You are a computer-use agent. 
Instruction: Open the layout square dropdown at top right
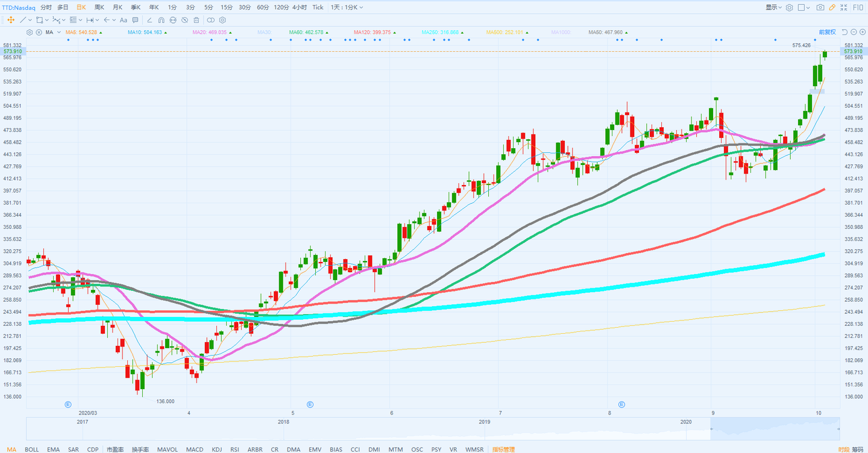point(804,7)
